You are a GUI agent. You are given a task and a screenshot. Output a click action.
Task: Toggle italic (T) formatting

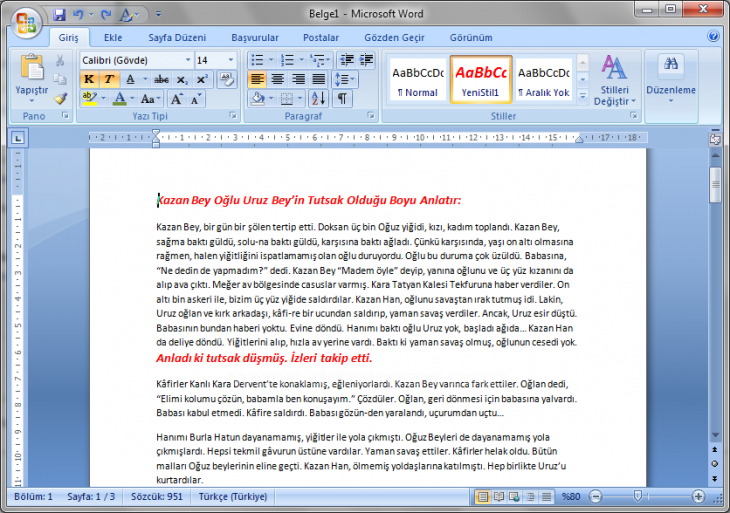pos(109,79)
